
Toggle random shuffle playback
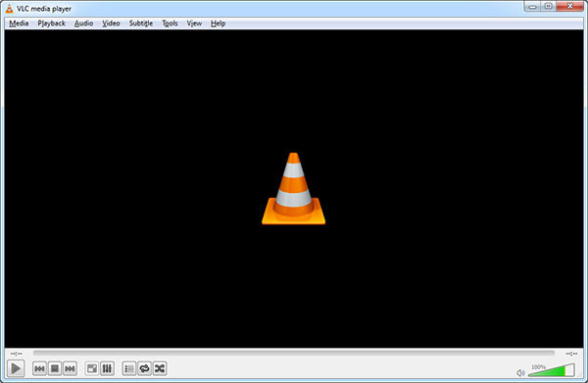160,368
